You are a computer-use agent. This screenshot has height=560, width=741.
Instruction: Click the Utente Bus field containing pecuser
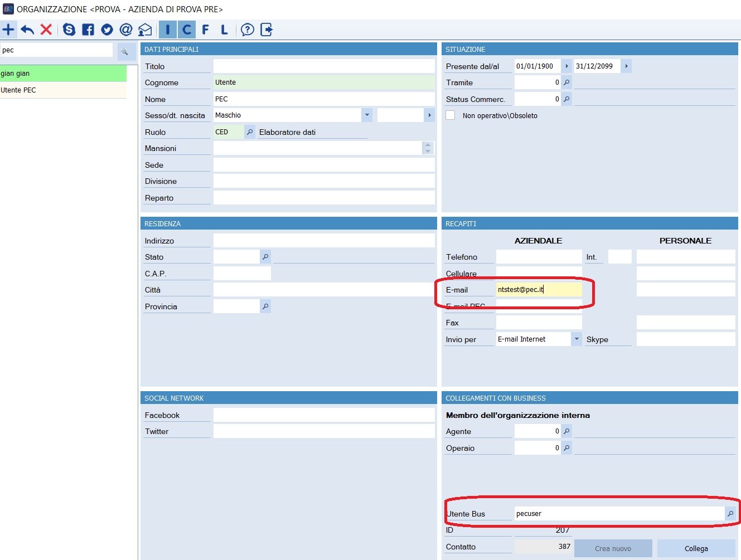(x=619, y=514)
